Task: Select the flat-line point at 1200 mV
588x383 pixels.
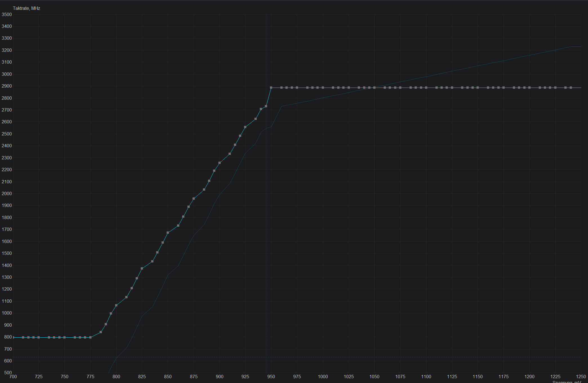Action: (x=529, y=88)
